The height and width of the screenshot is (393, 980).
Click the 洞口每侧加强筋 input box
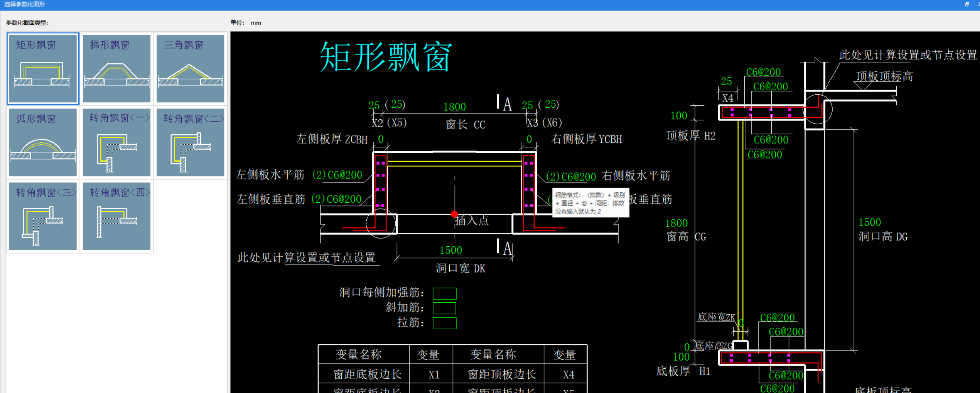[x=445, y=293]
